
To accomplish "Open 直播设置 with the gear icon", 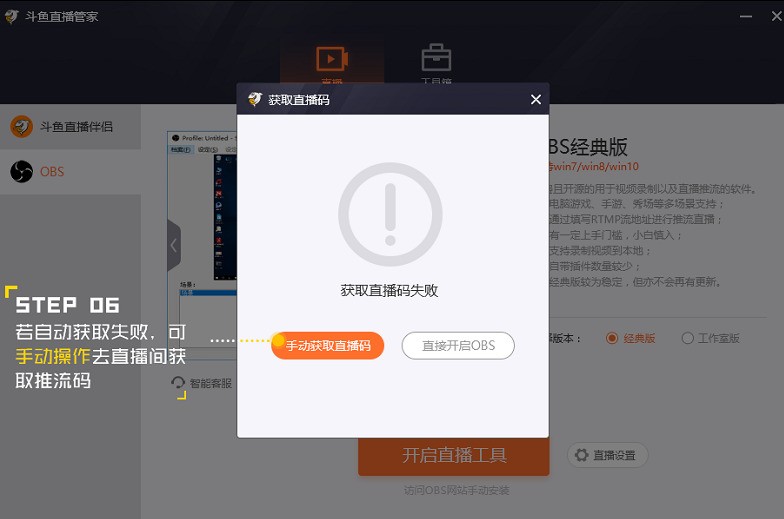I will pyautogui.click(x=608, y=455).
